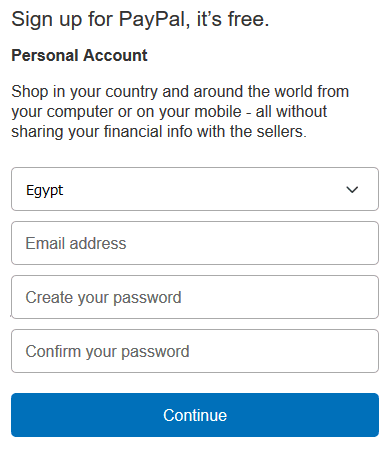The width and height of the screenshot is (388, 451).
Task: Click the chevron arrow in country selector
Action: click(352, 190)
